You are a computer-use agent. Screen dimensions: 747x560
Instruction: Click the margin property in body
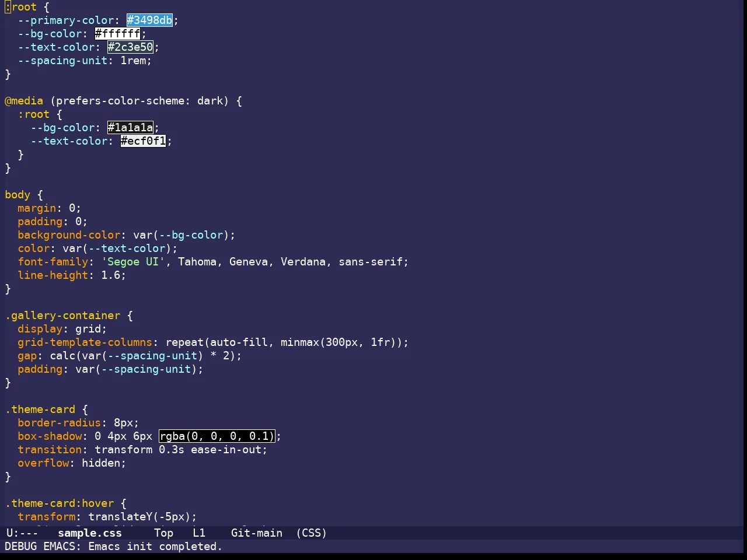point(37,208)
